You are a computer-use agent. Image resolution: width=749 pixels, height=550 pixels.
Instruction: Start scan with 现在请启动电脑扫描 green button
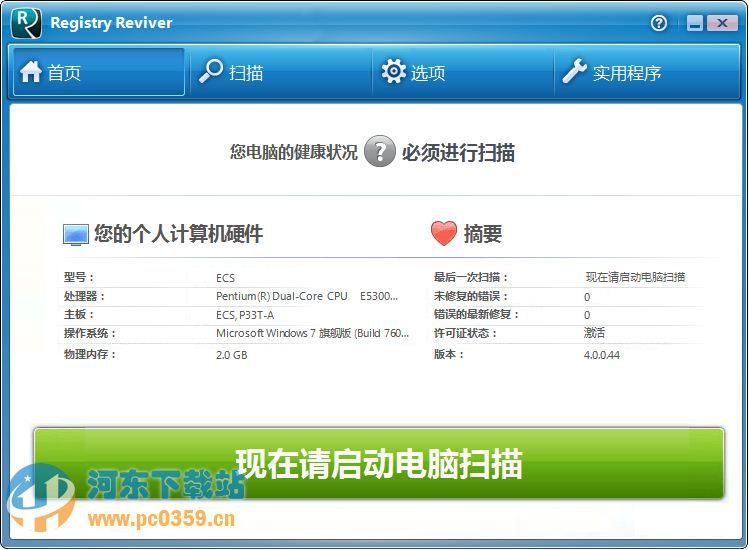(379, 464)
